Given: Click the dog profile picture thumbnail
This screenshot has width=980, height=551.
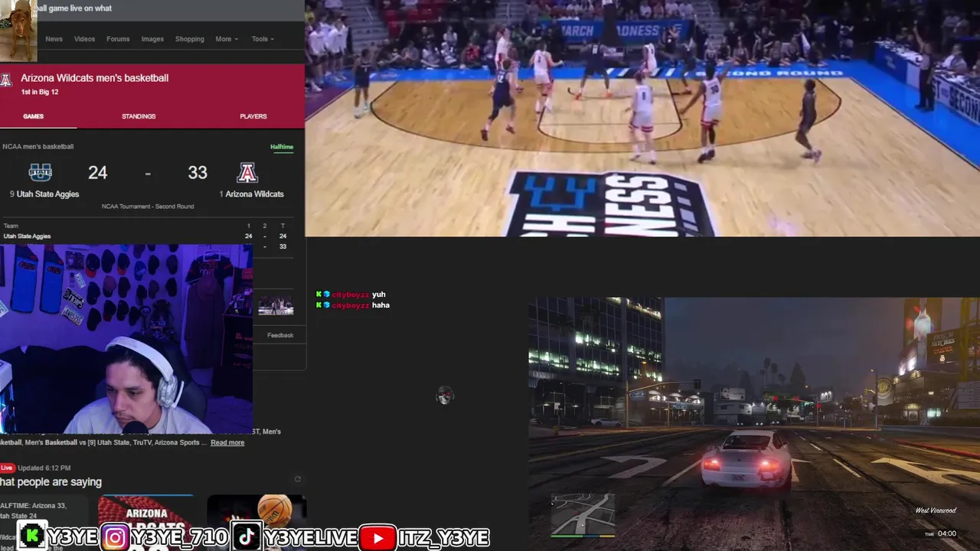Looking at the screenshot, I should 18,31.
